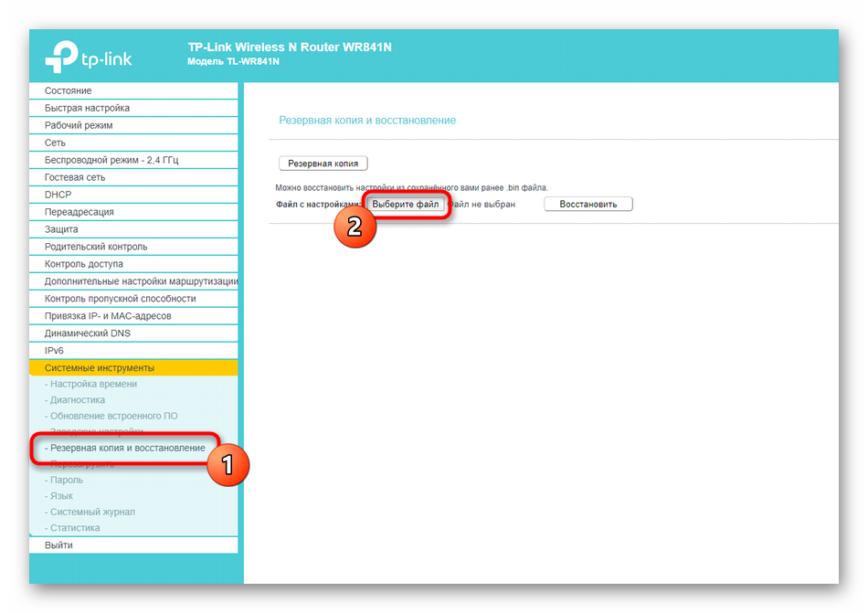
Task: Expand the DHCP menu section
Action: point(58,195)
